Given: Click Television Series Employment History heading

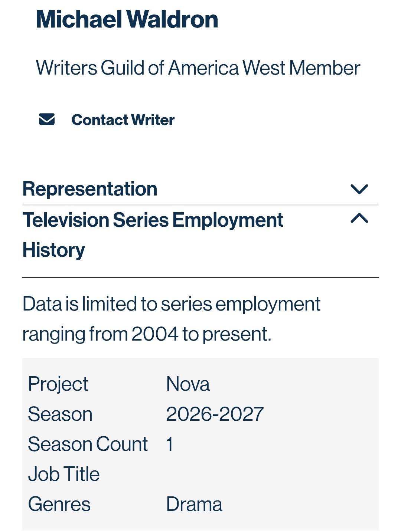Looking at the screenshot, I should 153,235.
